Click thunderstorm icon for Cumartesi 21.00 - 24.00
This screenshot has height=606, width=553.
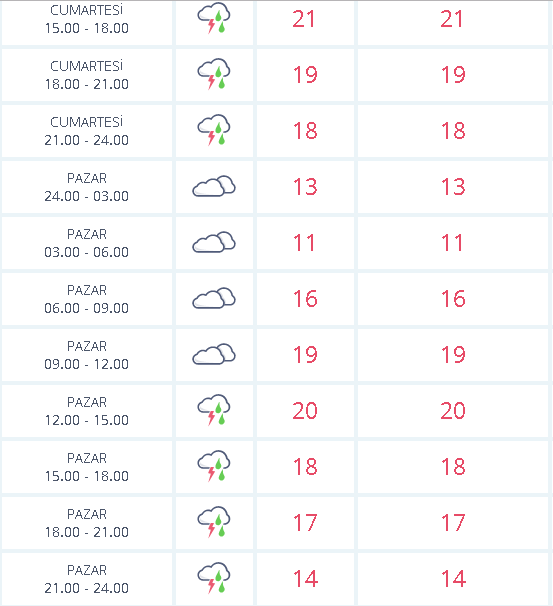[x=214, y=130]
